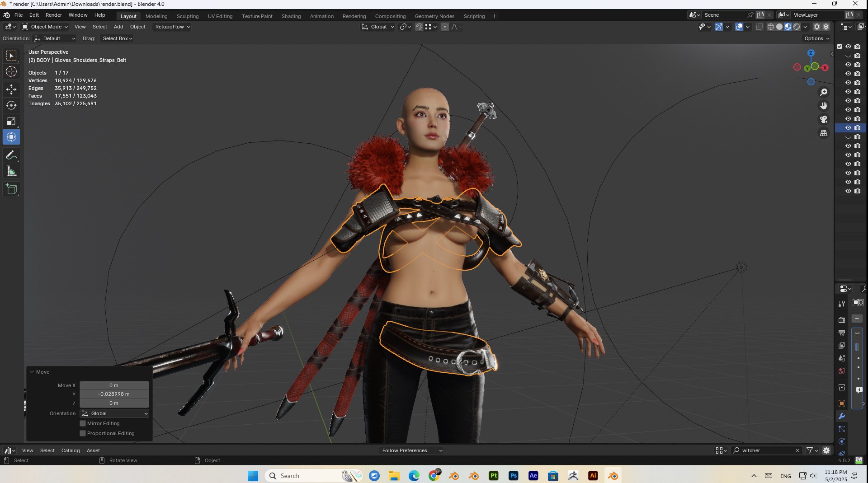868x483 pixels.
Task: Open Follow Preferences dropdown
Action: click(411, 450)
